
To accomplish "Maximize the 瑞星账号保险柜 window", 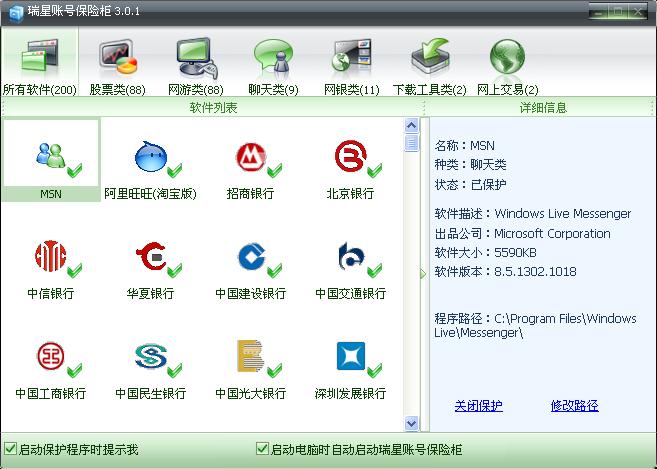I will [619, 12].
